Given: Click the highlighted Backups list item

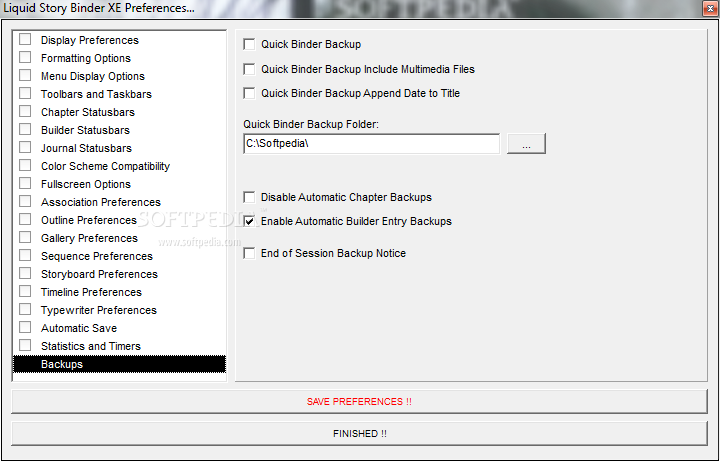Looking at the screenshot, I should [119, 364].
